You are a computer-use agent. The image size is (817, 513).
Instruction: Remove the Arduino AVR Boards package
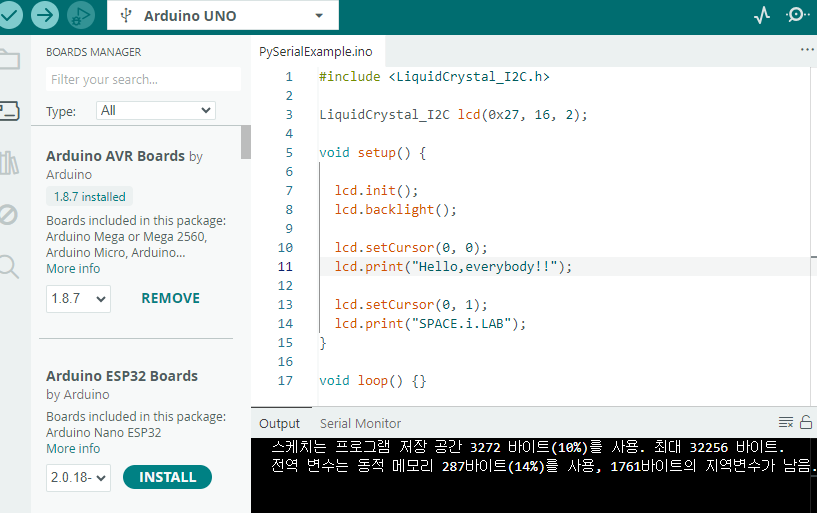click(x=170, y=298)
